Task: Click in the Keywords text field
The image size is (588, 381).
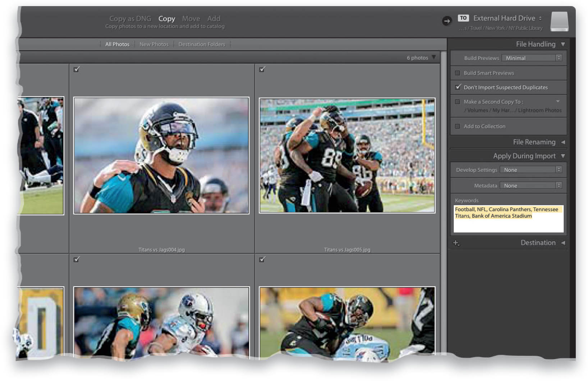Action: (509, 219)
